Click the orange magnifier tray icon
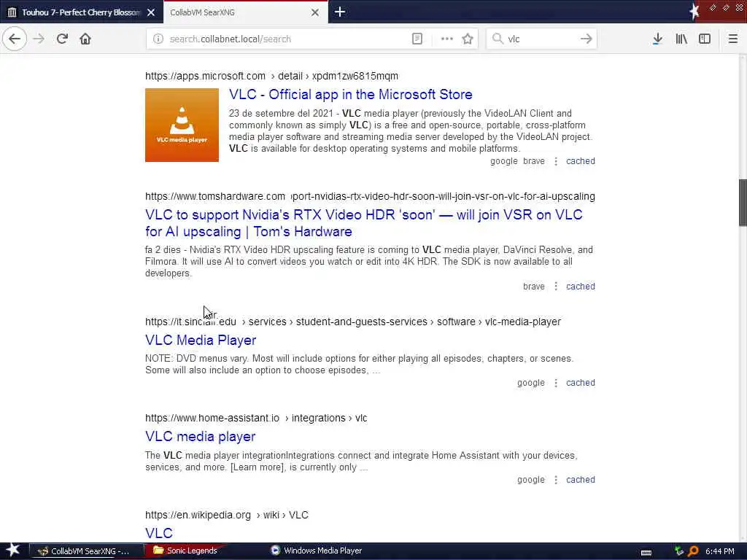The width and height of the screenshot is (747, 560). 693,551
